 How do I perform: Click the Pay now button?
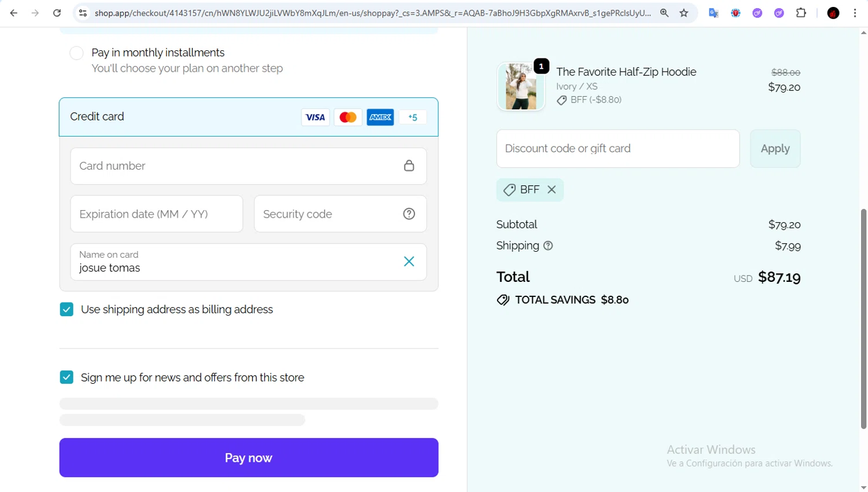coord(249,458)
